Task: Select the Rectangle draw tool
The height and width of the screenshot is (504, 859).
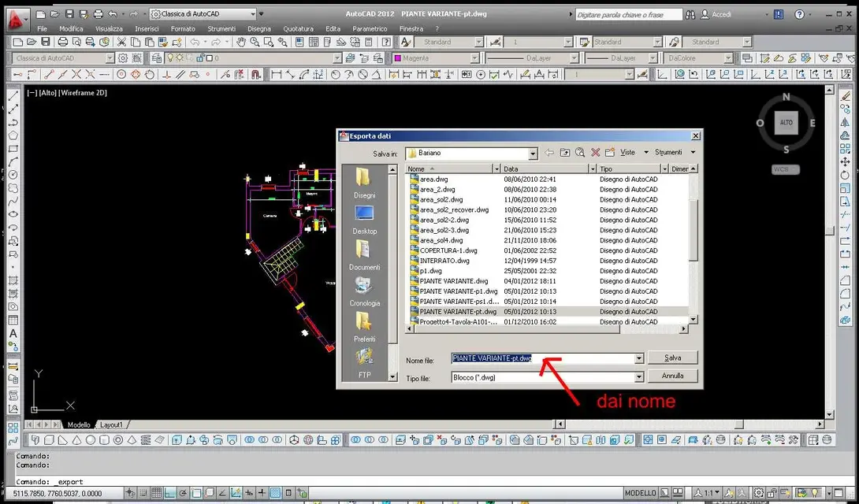Action: [x=13, y=148]
